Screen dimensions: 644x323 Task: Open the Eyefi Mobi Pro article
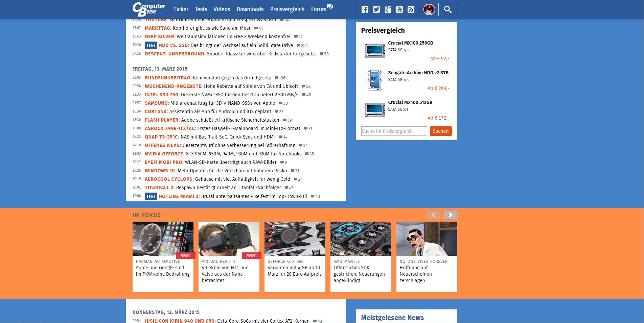pyautogui.click(x=211, y=162)
